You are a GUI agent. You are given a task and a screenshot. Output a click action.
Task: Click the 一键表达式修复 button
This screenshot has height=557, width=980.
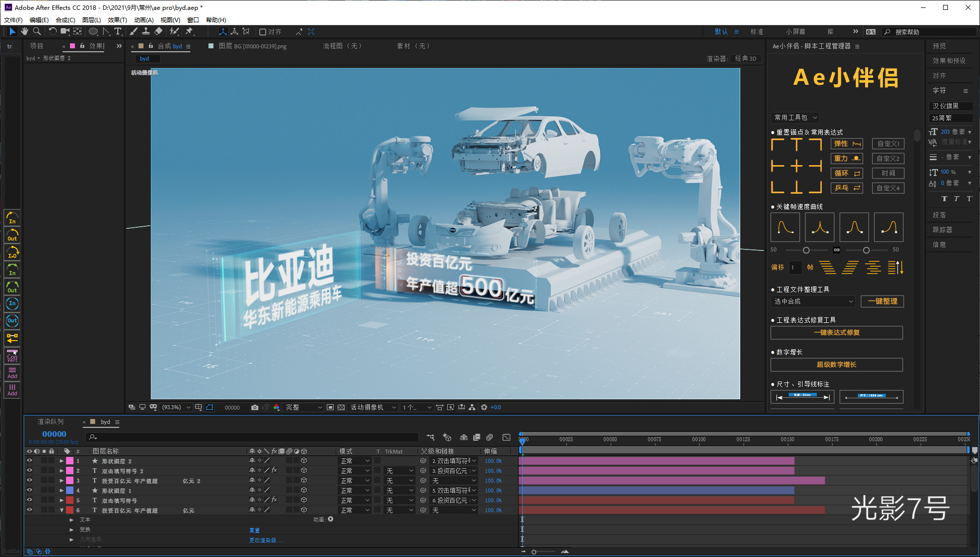point(837,332)
